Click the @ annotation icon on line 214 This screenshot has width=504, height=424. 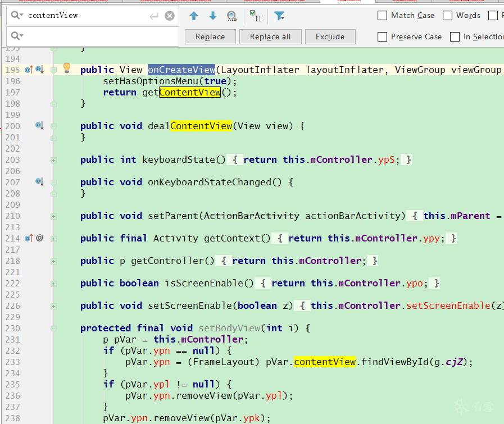[39, 238]
